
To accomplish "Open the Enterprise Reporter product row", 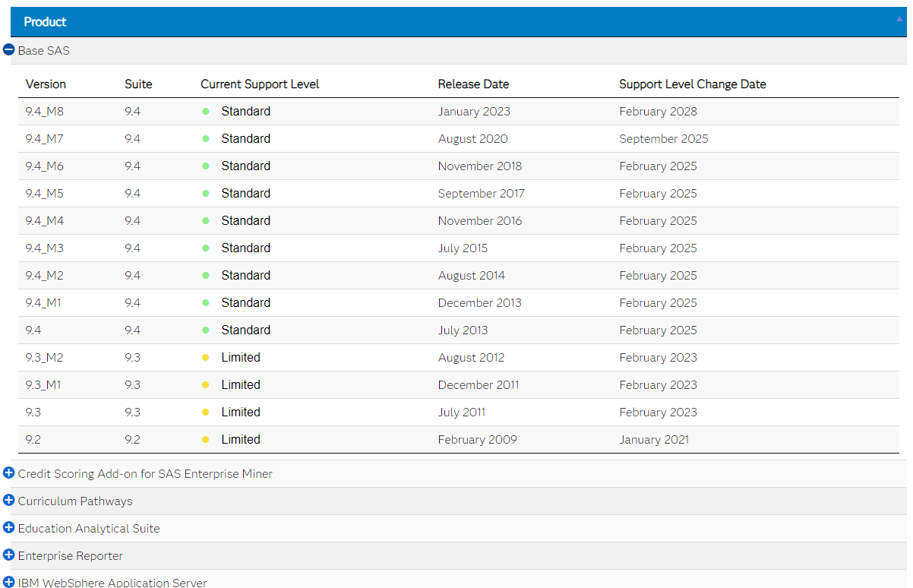I will point(71,556).
